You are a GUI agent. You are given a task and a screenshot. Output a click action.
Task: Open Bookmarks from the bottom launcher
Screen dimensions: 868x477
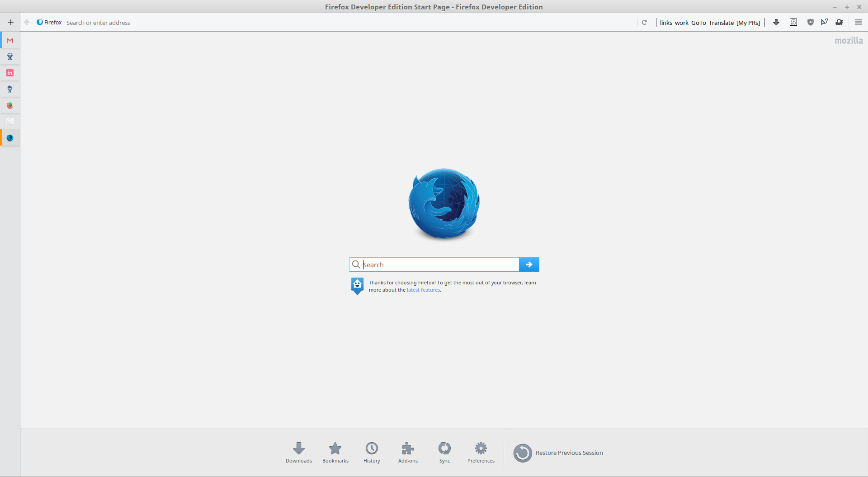point(335,453)
